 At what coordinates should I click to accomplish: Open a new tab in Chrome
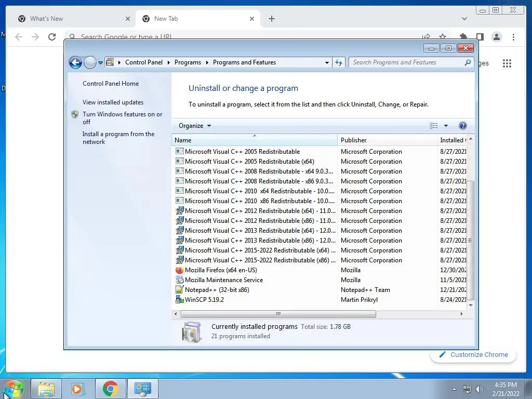tap(271, 19)
